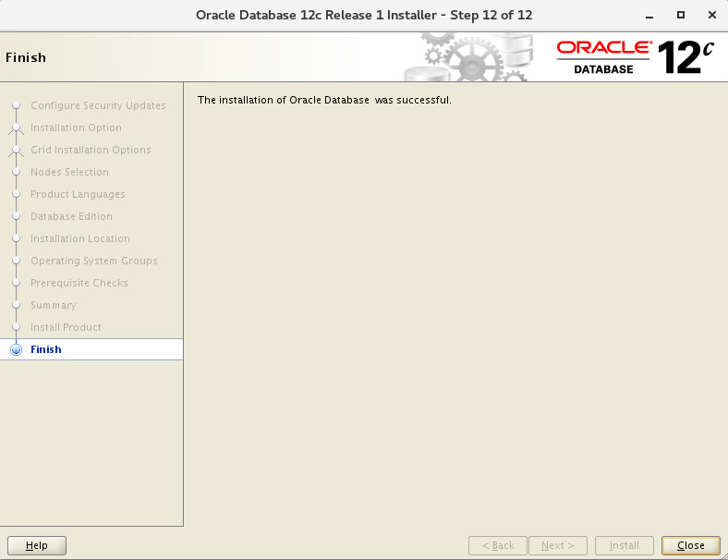Close the installer window with X
The height and width of the screenshot is (560, 728).
[x=711, y=15]
